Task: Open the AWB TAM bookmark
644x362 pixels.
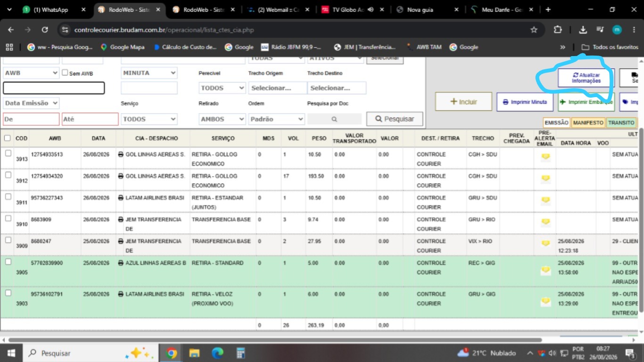Action: point(424,47)
